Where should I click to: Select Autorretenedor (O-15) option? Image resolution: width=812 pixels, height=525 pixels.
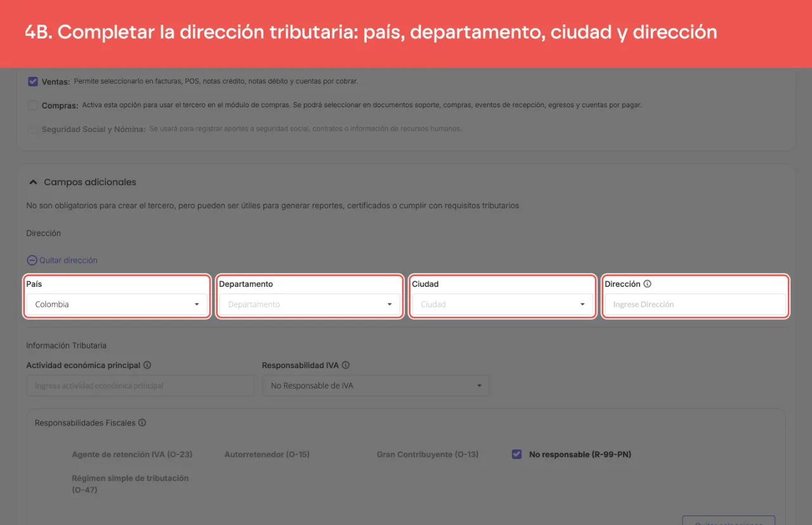click(267, 455)
